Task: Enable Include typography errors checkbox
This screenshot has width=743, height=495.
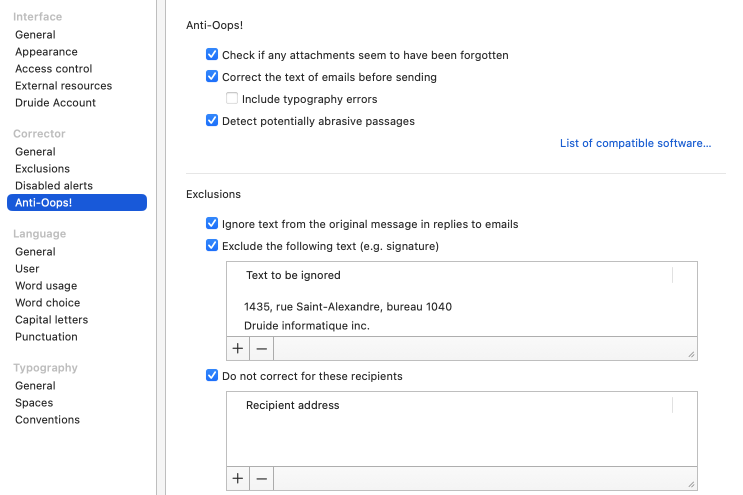Action: [232, 99]
